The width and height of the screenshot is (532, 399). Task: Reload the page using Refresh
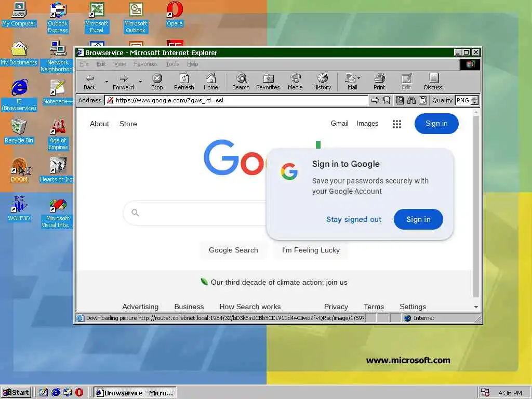tap(184, 82)
